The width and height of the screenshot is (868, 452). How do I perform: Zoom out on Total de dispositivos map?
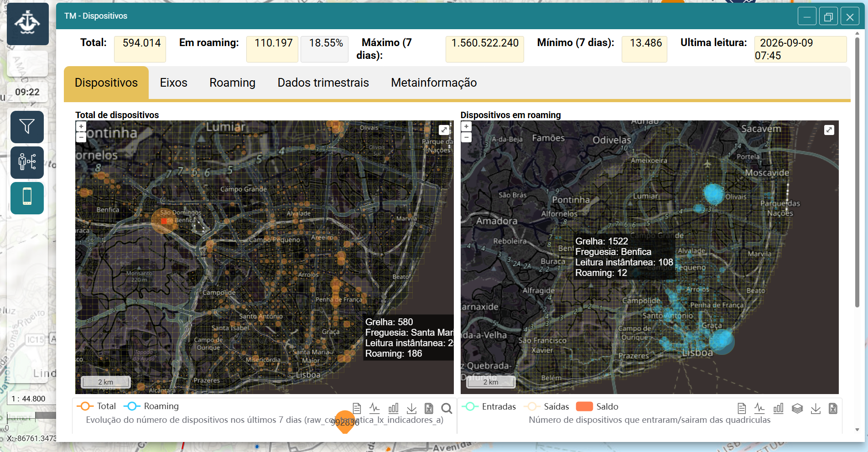pos(81,137)
